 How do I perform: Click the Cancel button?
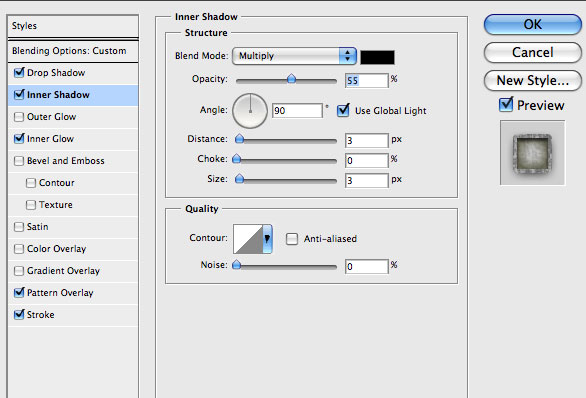[x=533, y=53]
